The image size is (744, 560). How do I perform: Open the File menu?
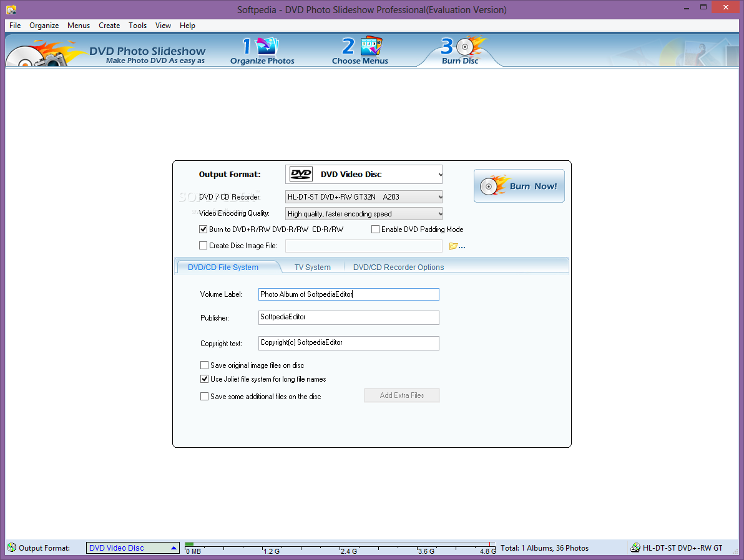[15, 26]
